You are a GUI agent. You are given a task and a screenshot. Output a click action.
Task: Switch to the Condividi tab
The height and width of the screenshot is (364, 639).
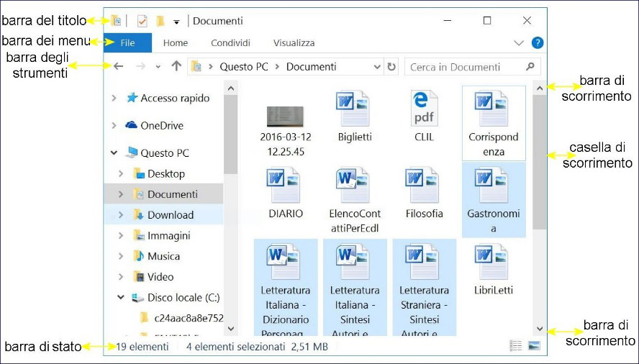230,43
